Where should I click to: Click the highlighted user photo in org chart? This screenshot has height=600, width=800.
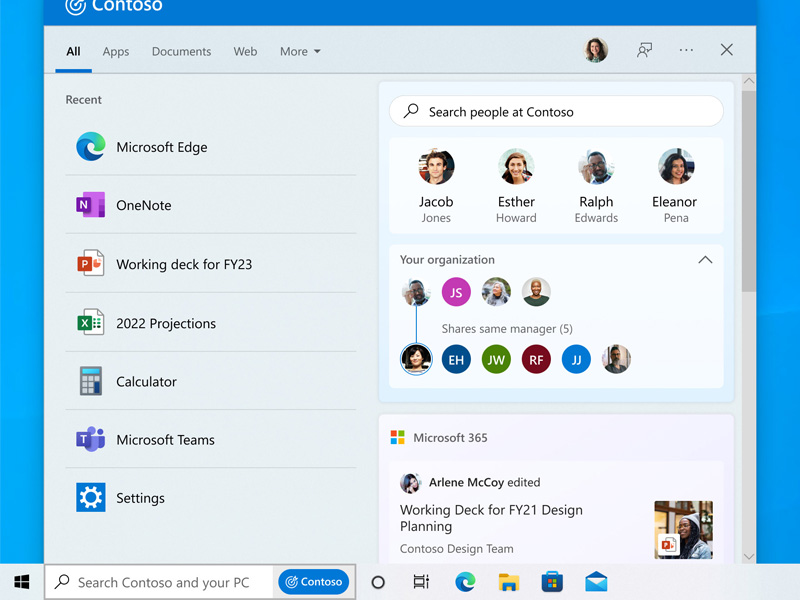416,359
